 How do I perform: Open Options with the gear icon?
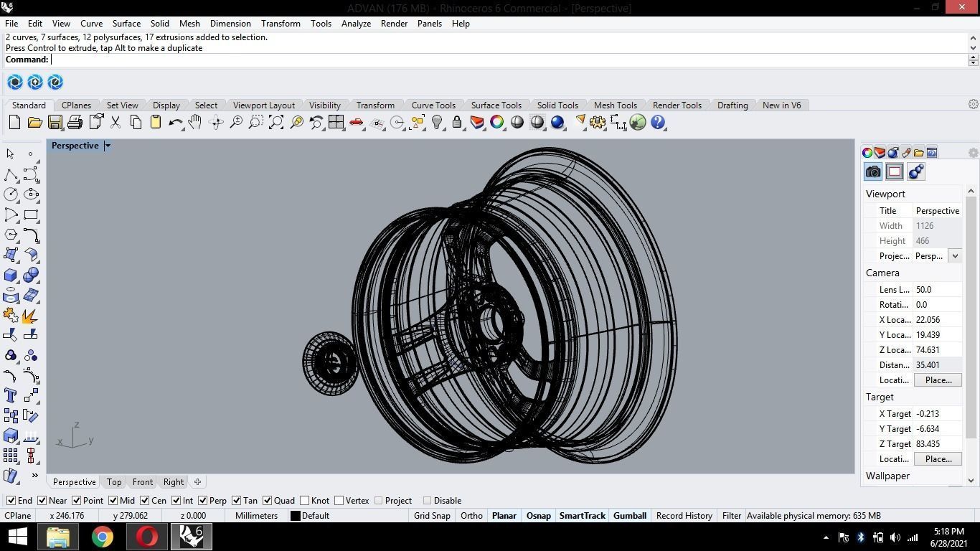pyautogui.click(x=598, y=123)
